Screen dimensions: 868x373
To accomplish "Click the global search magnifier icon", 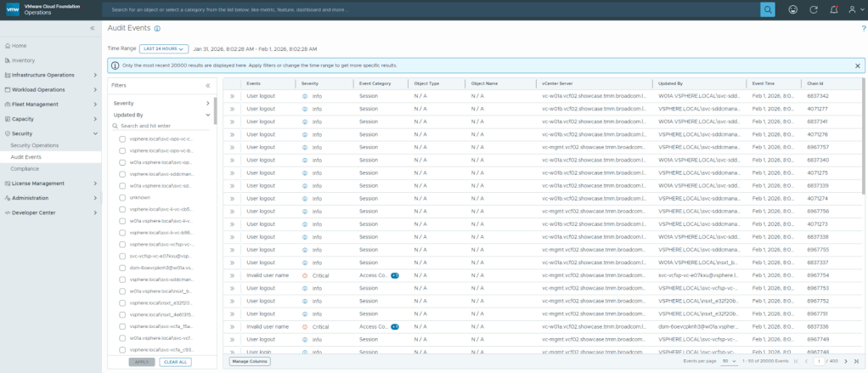I will tap(767, 9).
